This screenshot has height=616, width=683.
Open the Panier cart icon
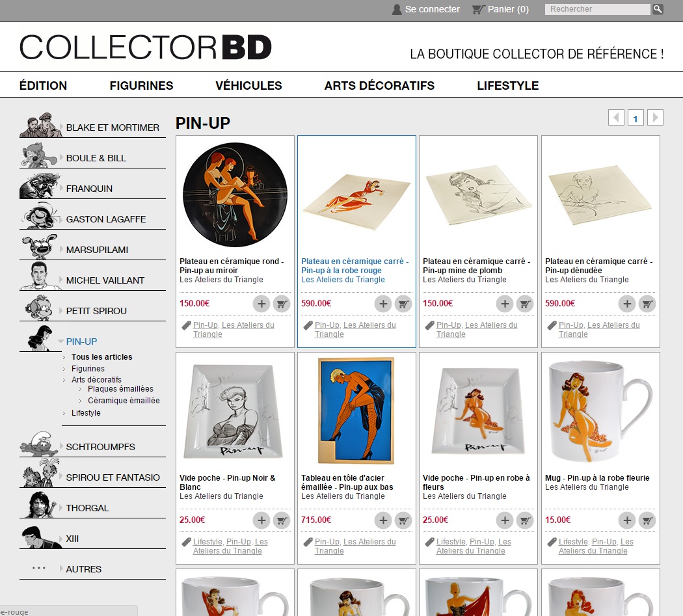(479, 10)
